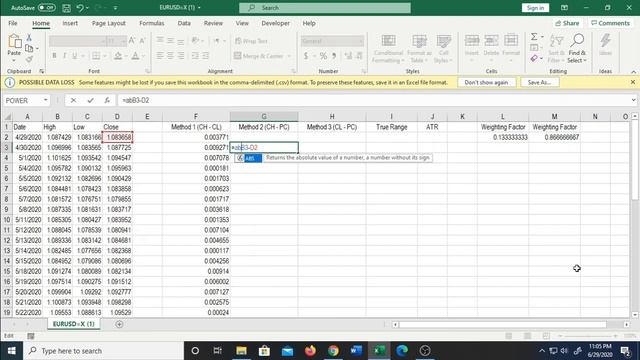The width and height of the screenshot is (640, 360).
Task: Open the font name dropdown
Action: (103, 41)
